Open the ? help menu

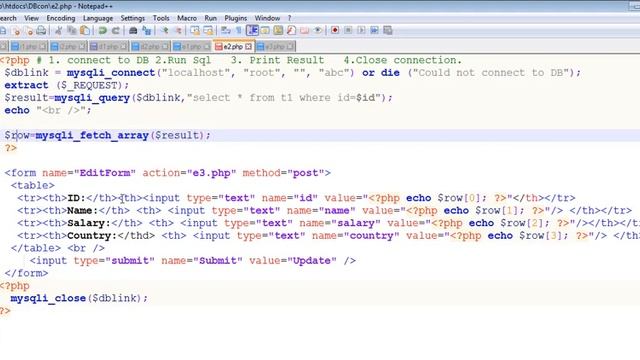[x=289, y=18]
